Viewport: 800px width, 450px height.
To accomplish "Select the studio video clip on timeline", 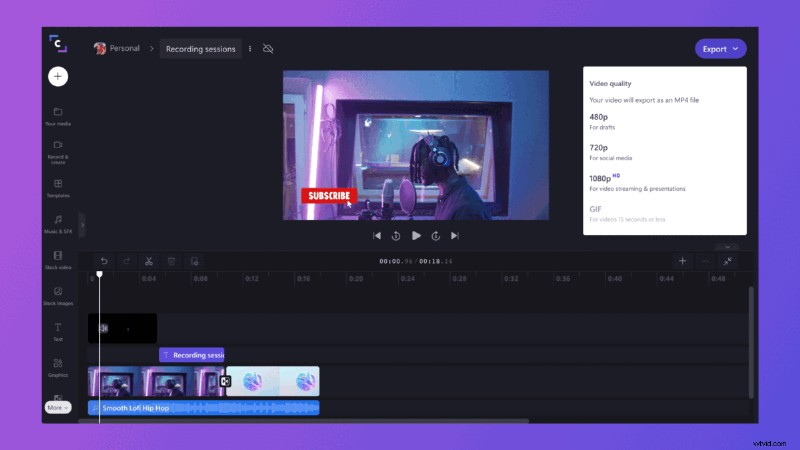I will click(x=155, y=381).
